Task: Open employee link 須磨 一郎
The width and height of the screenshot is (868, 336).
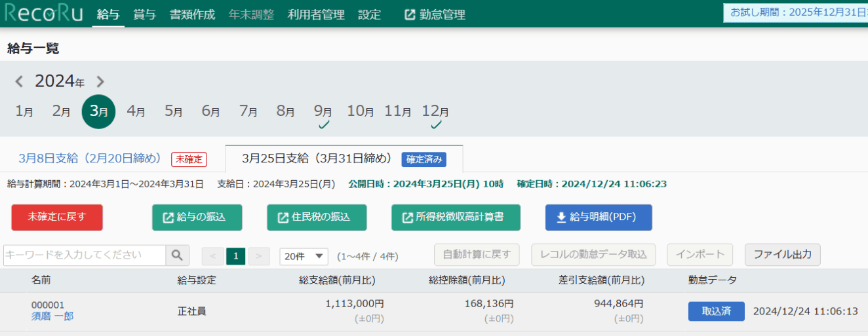Action: 52,316
